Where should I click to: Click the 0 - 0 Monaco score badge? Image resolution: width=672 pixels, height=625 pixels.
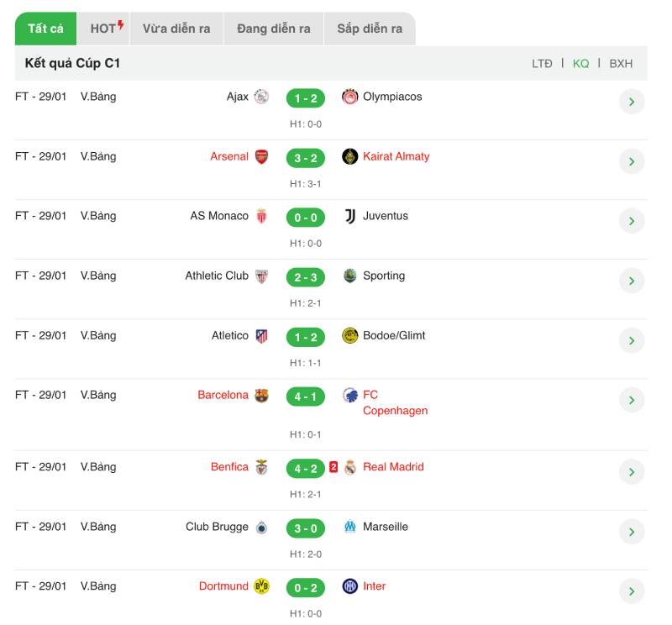coord(306,218)
